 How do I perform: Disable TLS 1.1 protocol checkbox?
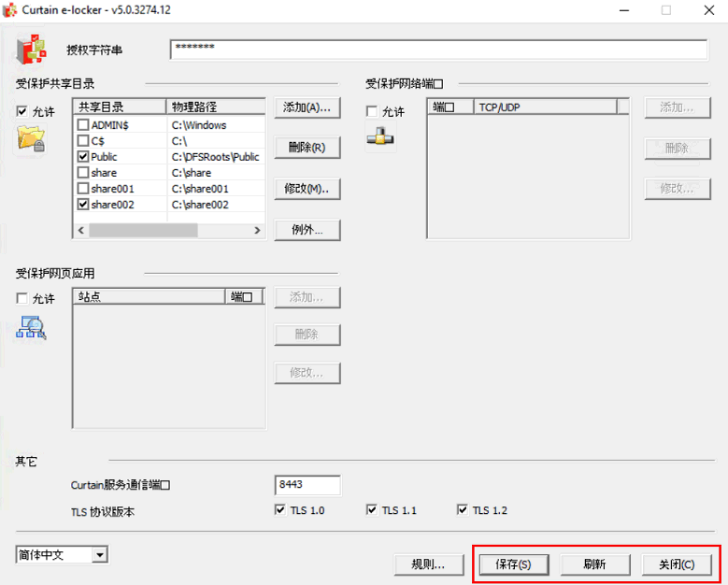[371, 509]
